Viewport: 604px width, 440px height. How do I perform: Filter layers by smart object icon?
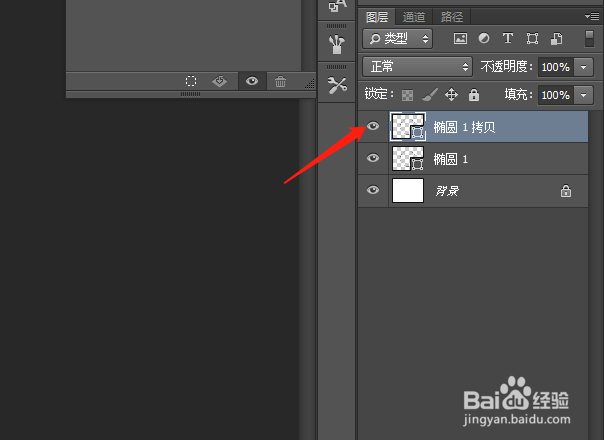click(556, 39)
